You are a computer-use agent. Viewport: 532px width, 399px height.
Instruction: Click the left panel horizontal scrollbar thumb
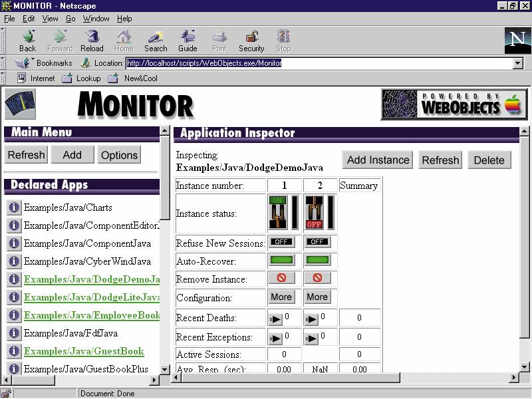pos(32,380)
